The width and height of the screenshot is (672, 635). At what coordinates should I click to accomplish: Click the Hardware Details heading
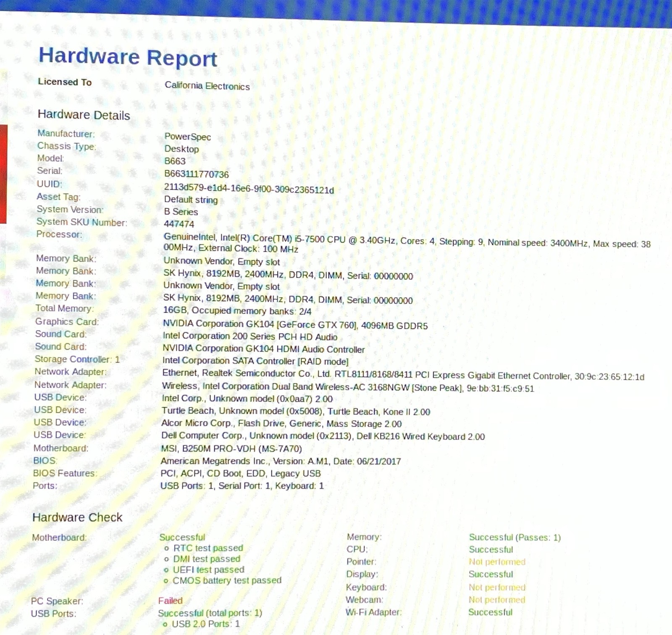click(84, 115)
